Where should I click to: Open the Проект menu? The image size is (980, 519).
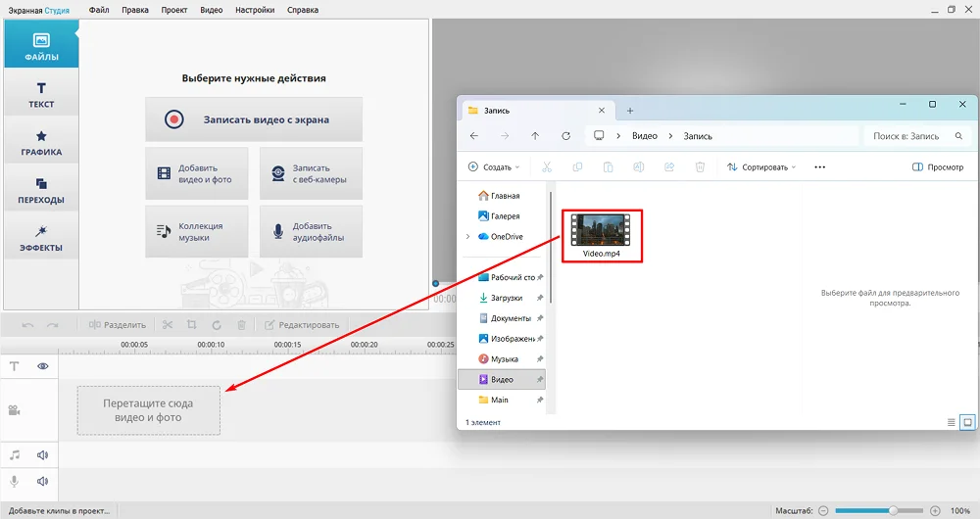(173, 10)
